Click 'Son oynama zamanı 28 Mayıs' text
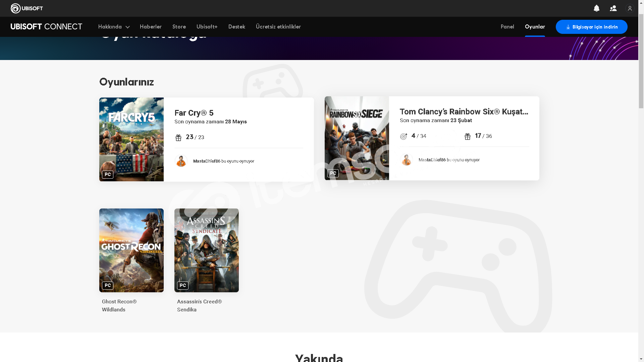Screen dimensions: 644x362 (211, 122)
